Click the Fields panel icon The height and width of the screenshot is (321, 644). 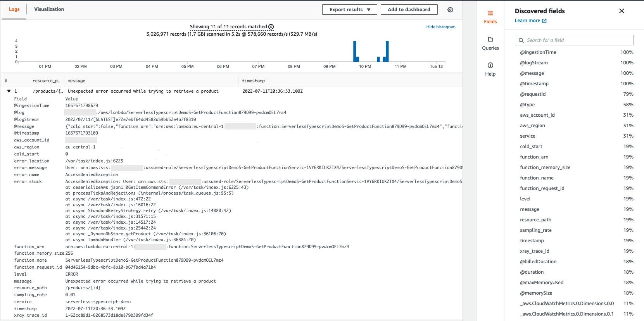coord(490,13)
